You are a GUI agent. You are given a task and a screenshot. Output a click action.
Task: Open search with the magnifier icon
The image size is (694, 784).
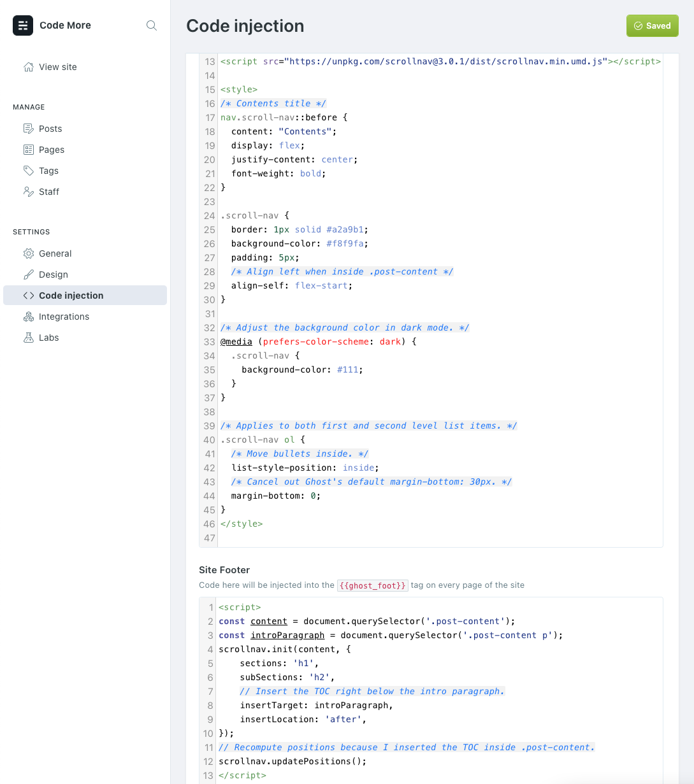[152, 25]
